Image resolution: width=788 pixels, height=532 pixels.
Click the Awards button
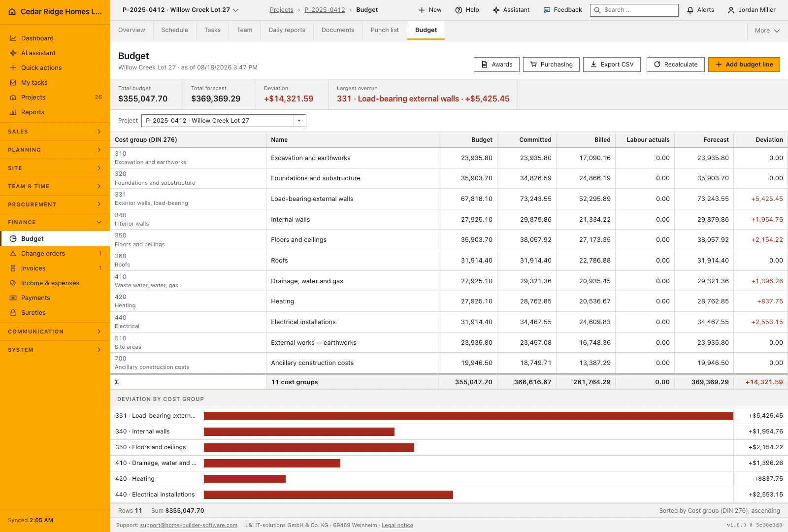[496, 65]
